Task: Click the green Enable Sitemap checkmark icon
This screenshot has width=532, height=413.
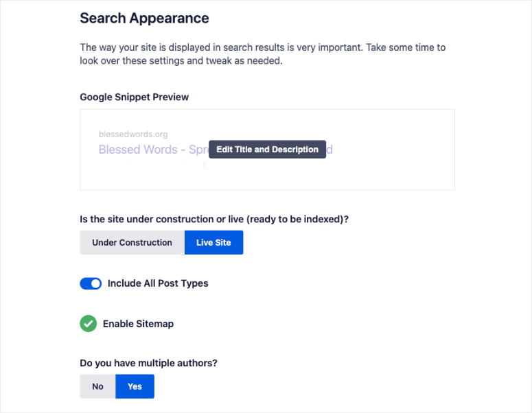Action: pos(89,323)
